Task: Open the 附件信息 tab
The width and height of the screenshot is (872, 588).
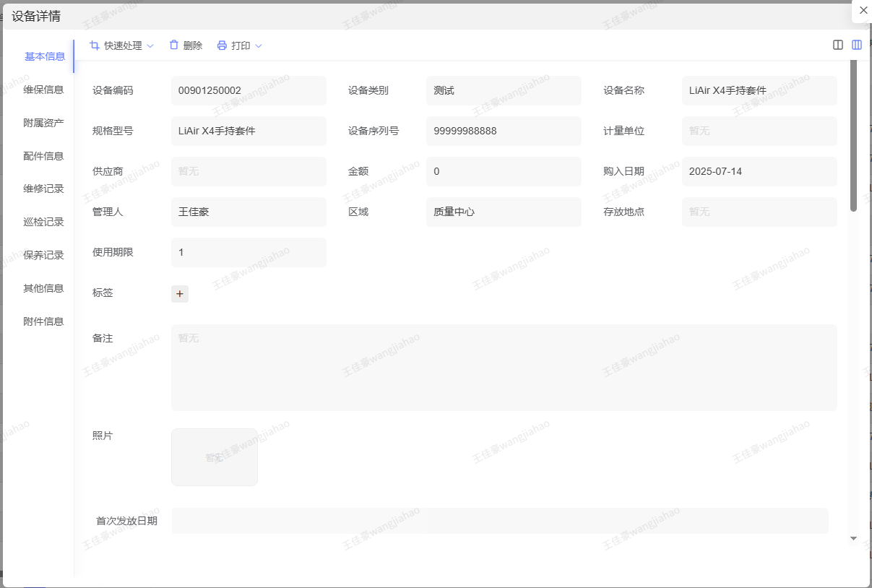Action: click(43, 321)
